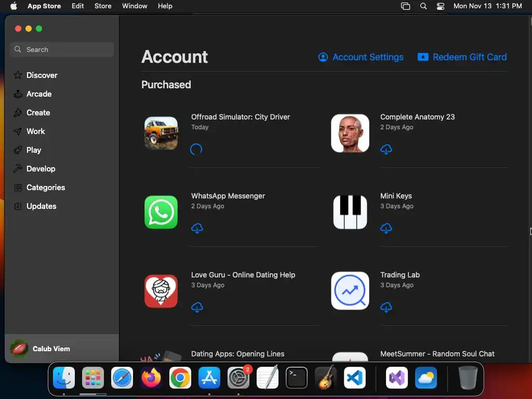Viewport: 532px width, 399px height.
Task: Select the Work category
Action: [29, 131]
